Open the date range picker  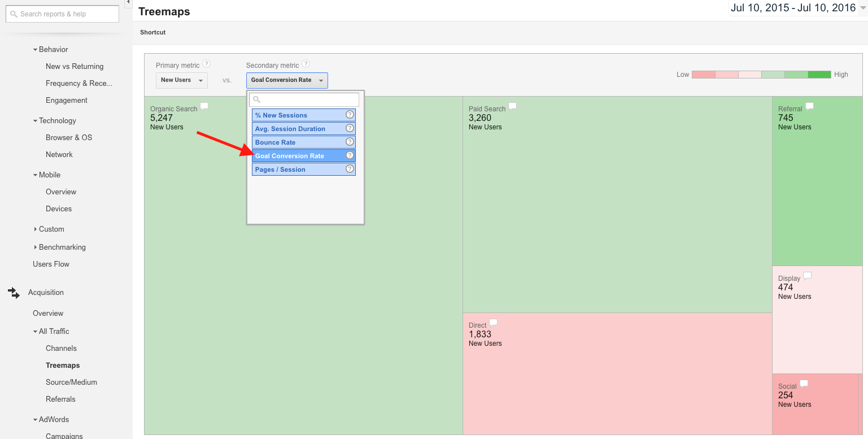coord(797,8)
